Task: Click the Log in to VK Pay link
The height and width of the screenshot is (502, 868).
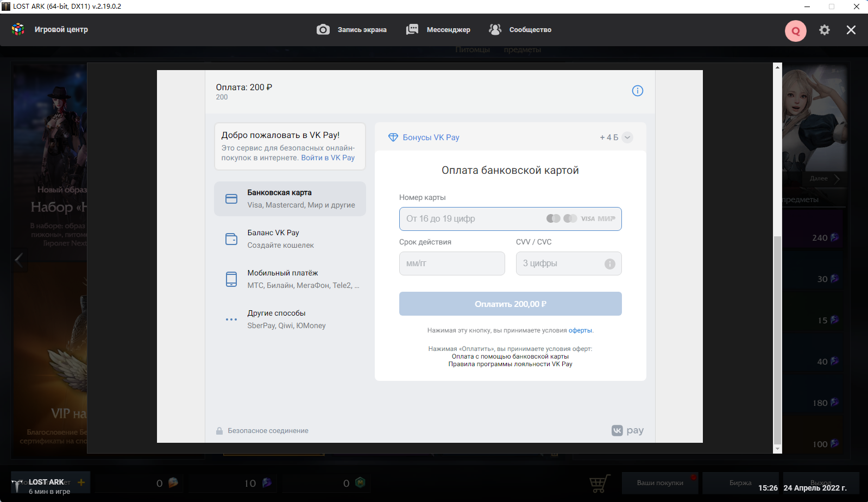Action: (x=328, y=158)
